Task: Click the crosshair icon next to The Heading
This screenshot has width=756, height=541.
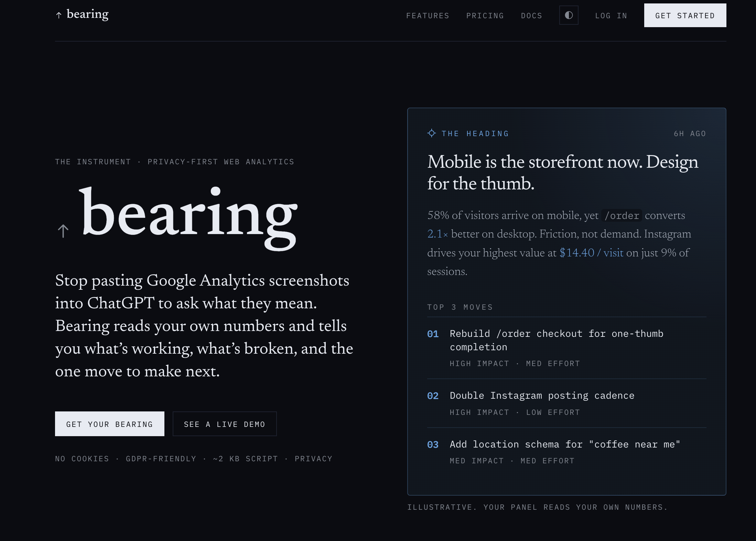Action: (x=432, y=133)
